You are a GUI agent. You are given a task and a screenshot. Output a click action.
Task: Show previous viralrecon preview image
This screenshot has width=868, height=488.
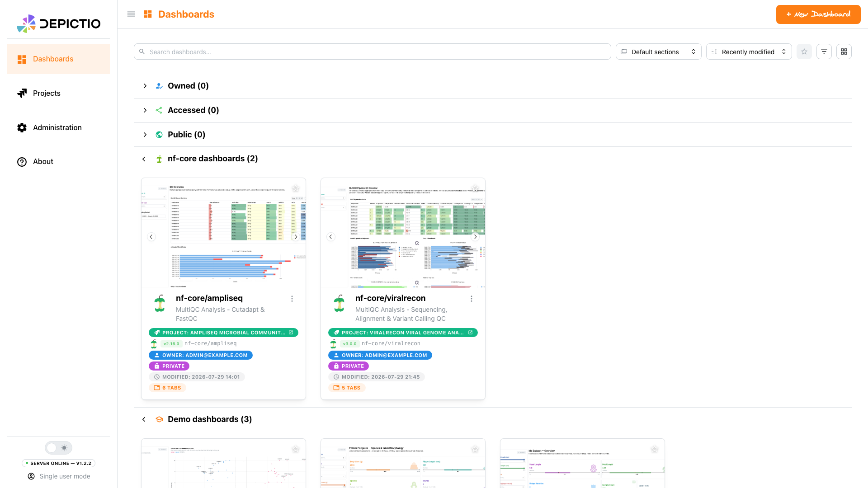[331, 237]
